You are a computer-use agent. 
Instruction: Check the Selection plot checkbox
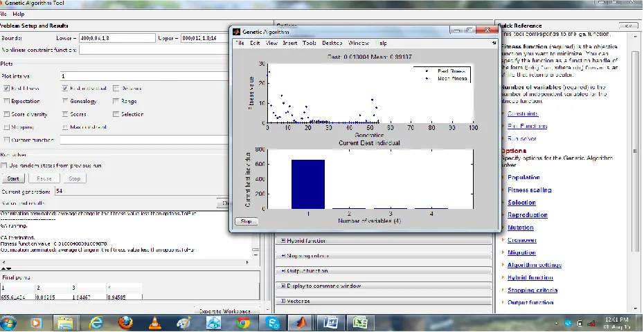click(x=116, y=114)
